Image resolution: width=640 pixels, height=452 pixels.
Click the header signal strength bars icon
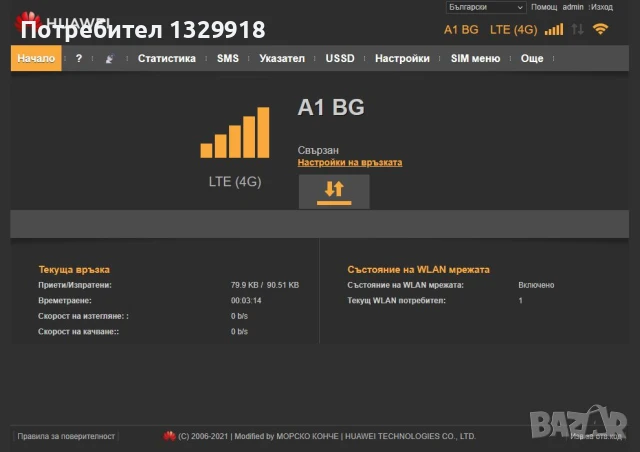point(554,29)
